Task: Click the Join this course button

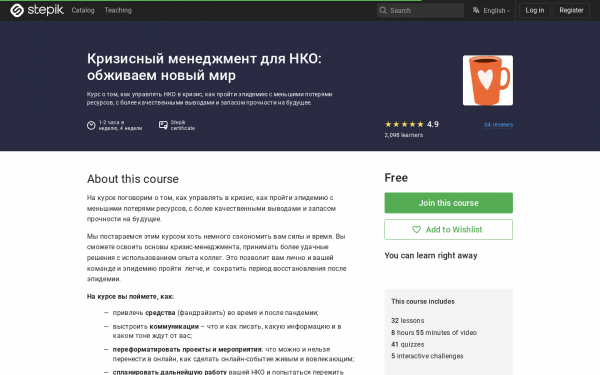Action: (x=448, y=203)
